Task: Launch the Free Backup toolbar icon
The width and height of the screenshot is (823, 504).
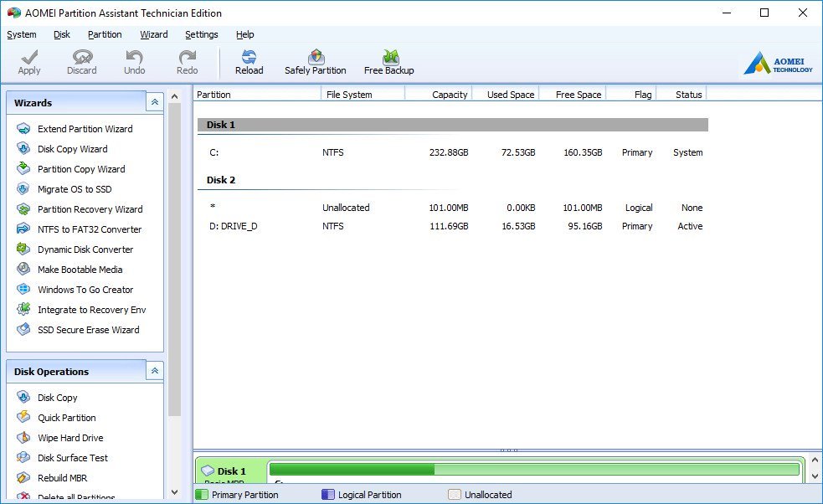Action: click(x=389, y=57)
